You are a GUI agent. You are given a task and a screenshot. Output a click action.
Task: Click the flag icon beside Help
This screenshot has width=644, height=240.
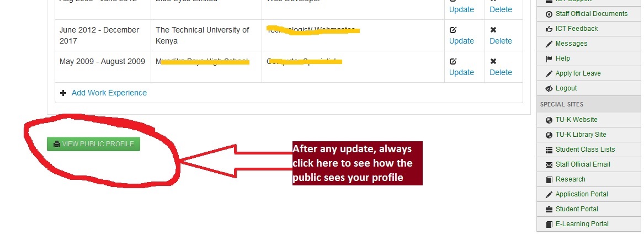point(549,59)
